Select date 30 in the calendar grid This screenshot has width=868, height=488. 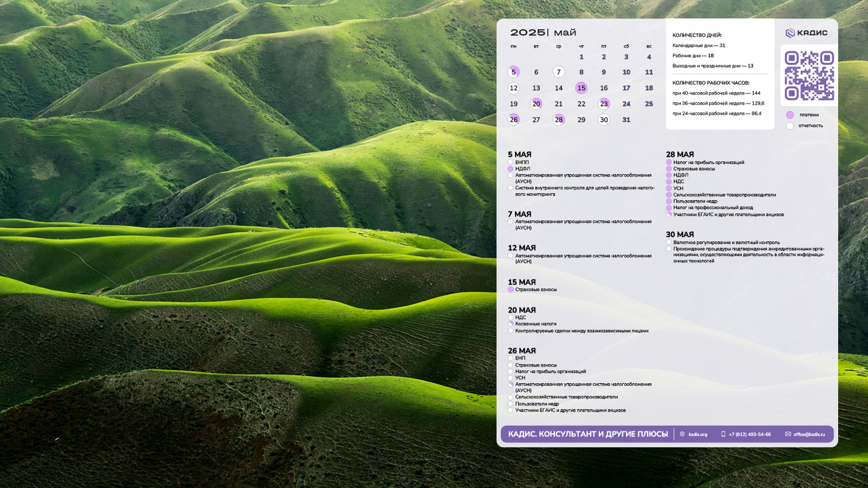(604, 119)
